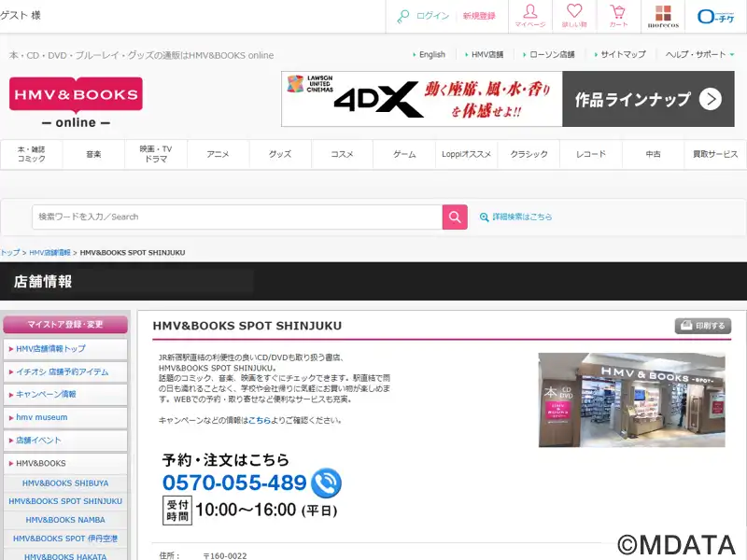Open the サイトマップ link
This screenshot has height=560, width=747.
[623, 54]
